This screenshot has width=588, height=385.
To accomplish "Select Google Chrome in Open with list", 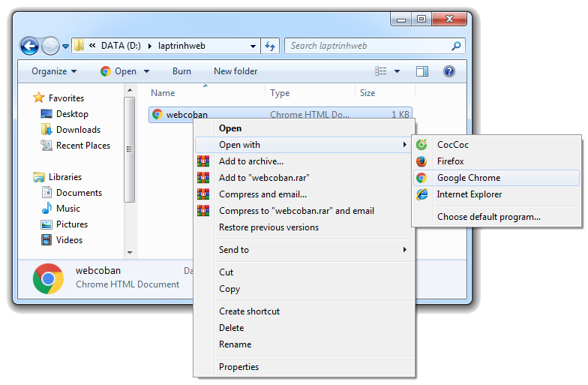I will coord(469,178).
